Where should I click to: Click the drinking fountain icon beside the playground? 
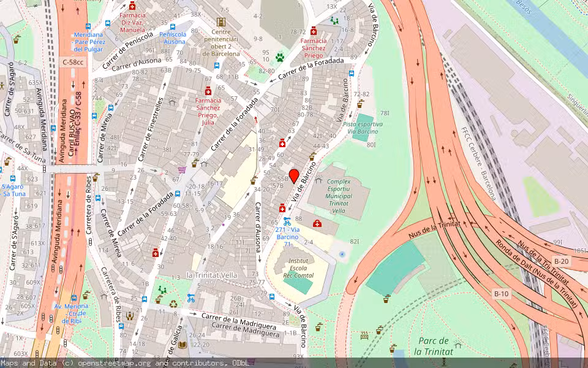[x=160, y=297]
